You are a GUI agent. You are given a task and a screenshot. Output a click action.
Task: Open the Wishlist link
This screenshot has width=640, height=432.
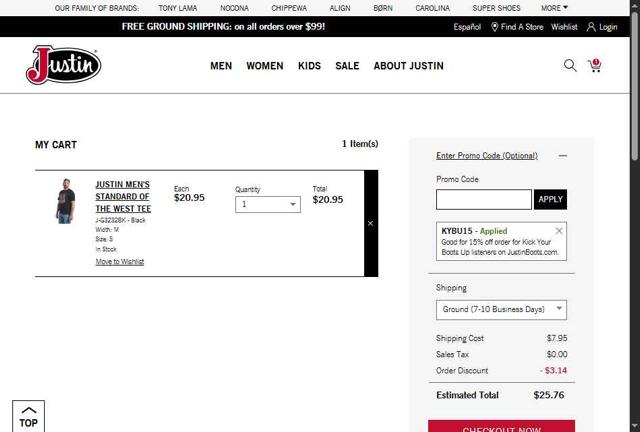tap(564, 27)
